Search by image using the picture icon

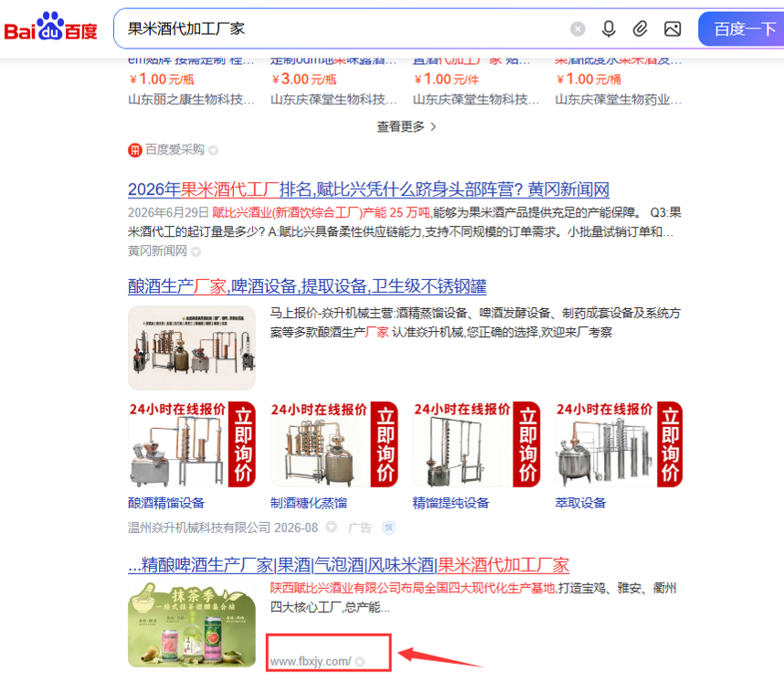point(673,29)
